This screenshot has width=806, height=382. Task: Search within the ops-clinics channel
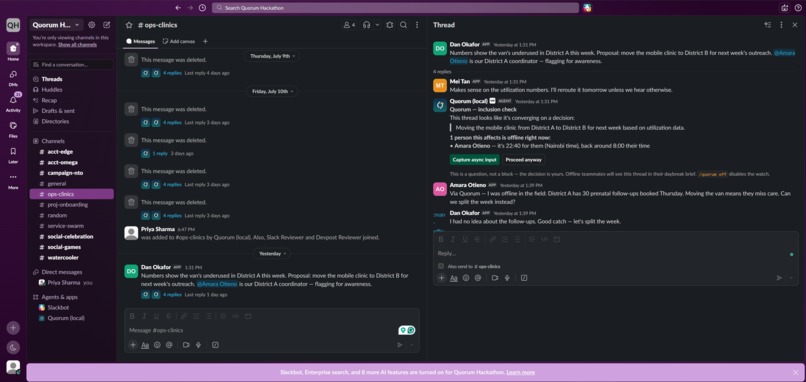404,25
